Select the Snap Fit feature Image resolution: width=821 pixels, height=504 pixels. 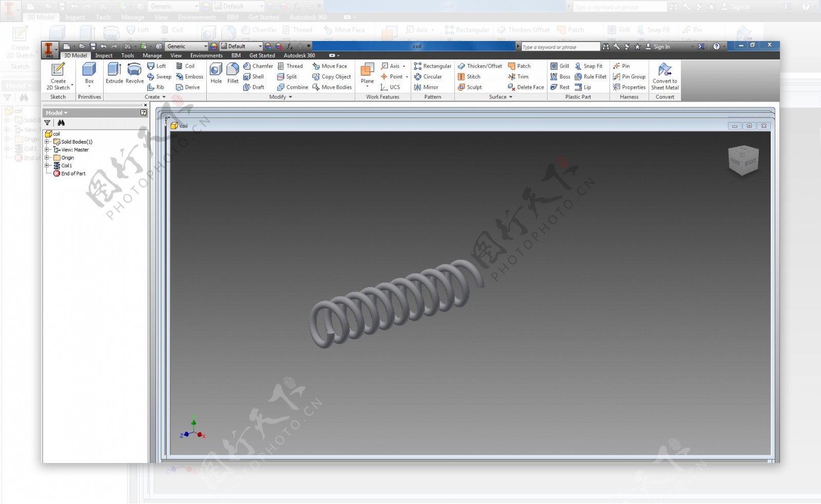[589, 66]
